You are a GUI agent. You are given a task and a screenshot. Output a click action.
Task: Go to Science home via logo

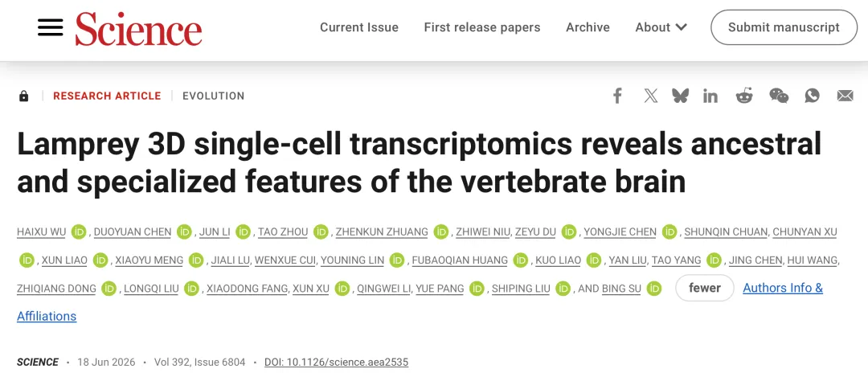click(138, 27)
